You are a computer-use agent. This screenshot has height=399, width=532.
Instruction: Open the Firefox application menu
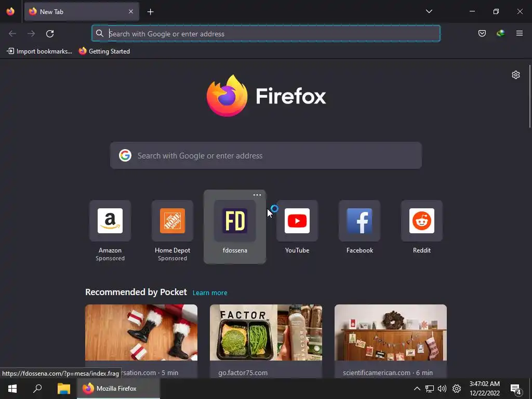[x=519, y=33]
